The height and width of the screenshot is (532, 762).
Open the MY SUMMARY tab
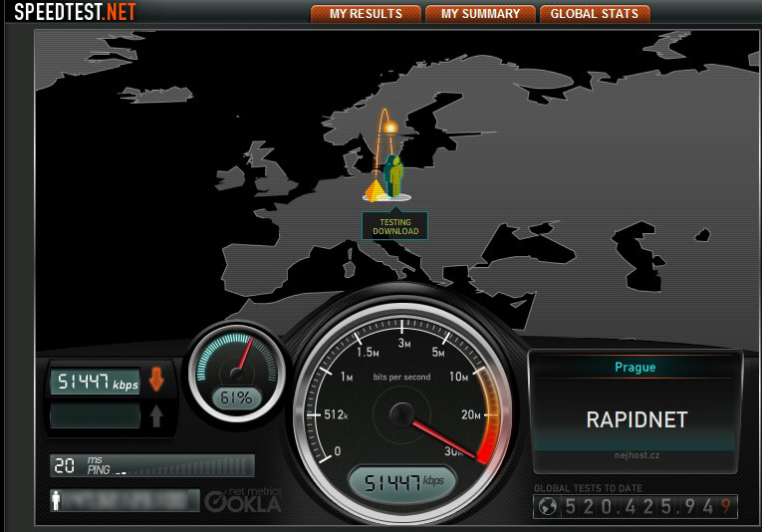coord(481,13)
